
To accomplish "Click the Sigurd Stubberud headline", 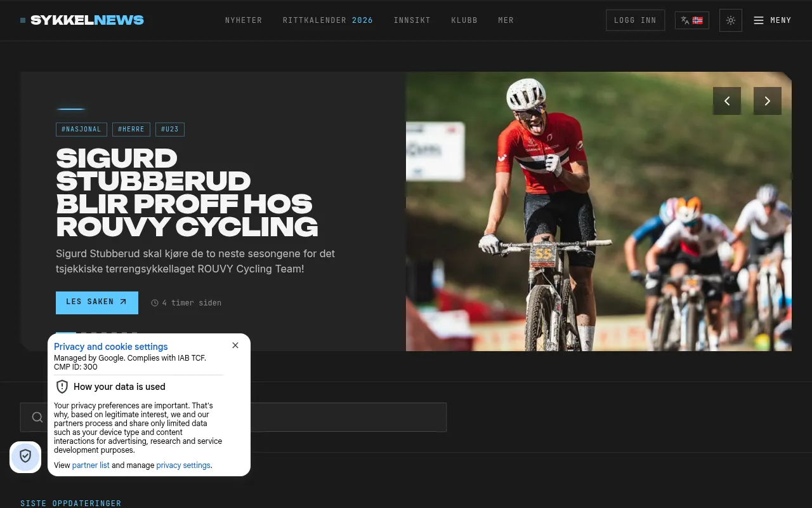I will point(187,192).
